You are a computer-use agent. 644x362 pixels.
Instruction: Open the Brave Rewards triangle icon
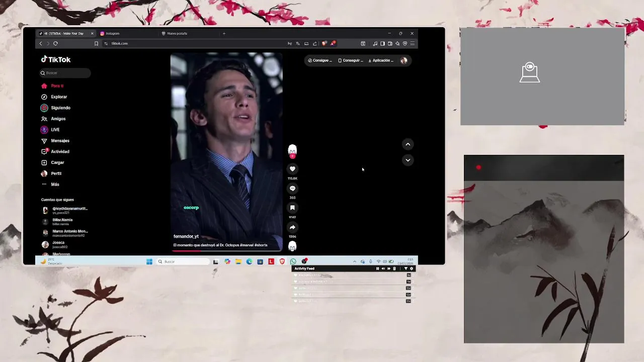333,44
